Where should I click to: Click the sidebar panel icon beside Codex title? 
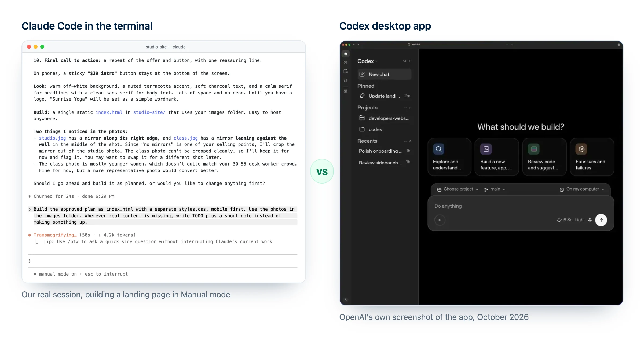[410, 61]
